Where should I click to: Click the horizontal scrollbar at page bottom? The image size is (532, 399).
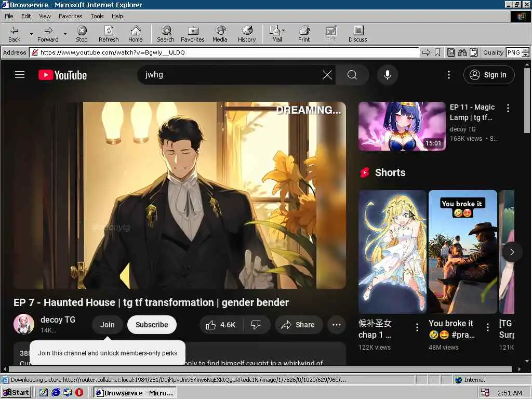260,369
